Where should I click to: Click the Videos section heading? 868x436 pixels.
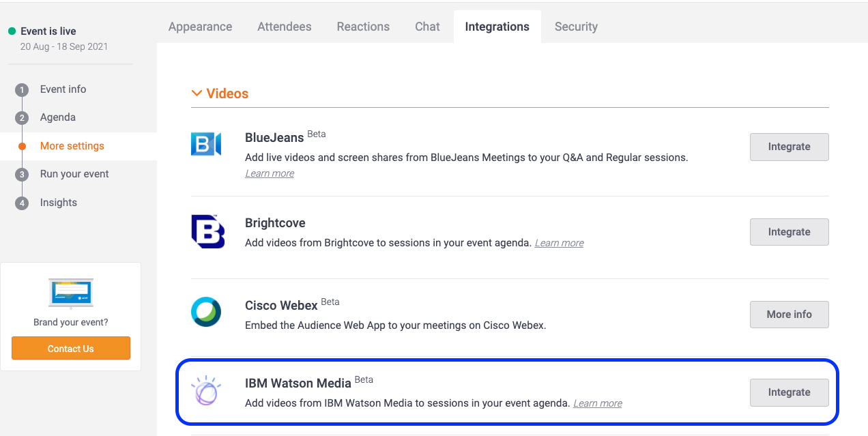pos(227,93)
